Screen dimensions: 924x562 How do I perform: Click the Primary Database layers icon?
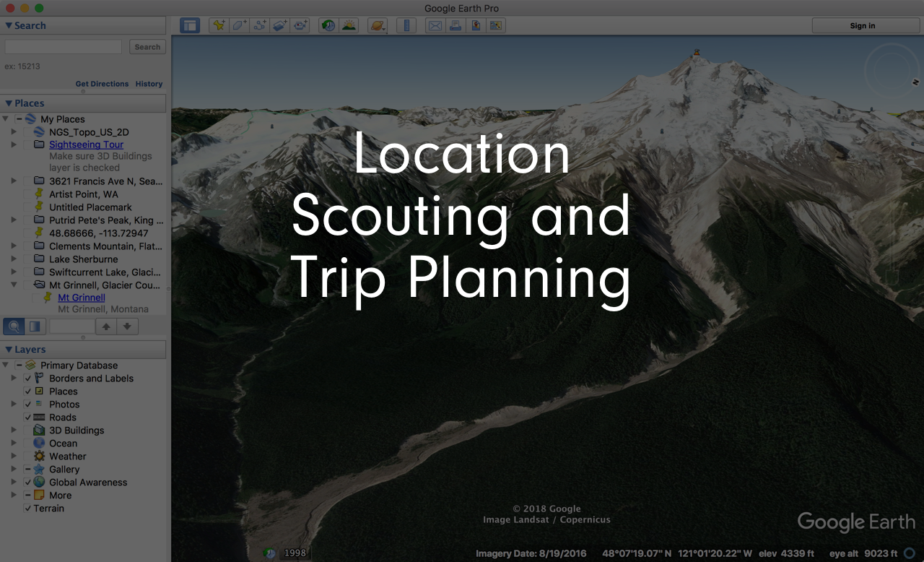pos(30,366)
